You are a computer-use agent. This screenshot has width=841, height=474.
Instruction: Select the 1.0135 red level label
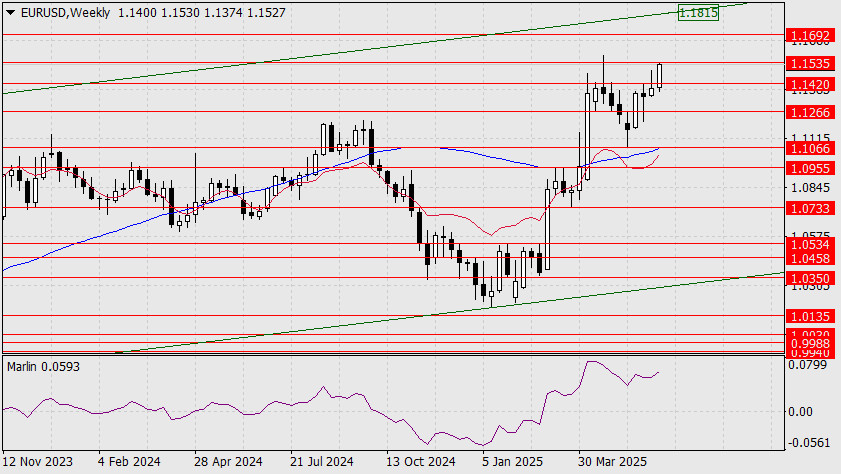point(810,317)
